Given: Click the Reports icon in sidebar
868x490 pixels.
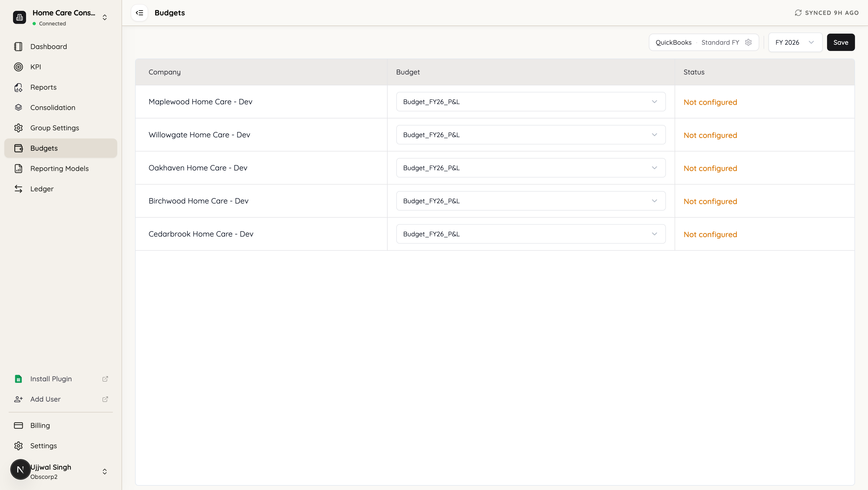Looking at the screenshot, I should coord(18,87).
